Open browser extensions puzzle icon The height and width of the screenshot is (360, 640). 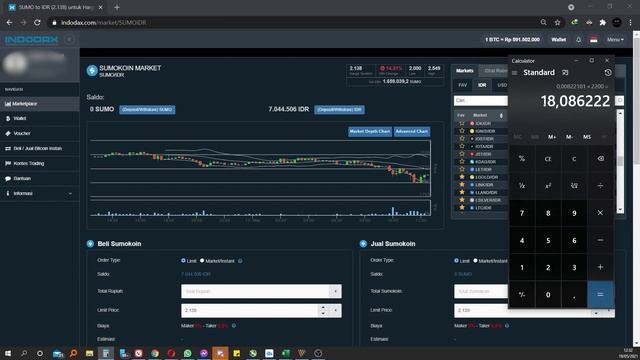coord(603,22)
